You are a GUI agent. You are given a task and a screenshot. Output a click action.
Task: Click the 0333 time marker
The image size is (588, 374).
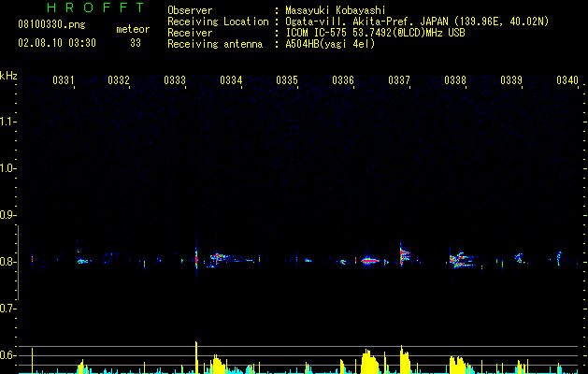175,80
